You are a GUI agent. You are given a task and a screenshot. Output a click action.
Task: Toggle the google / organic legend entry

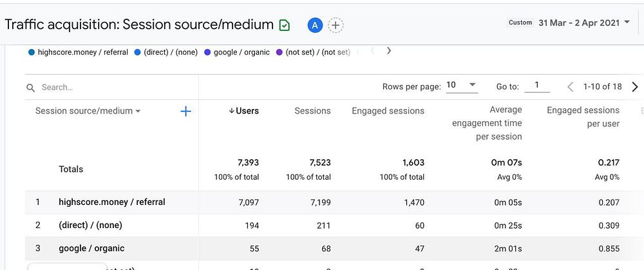[x=237, y=52]
